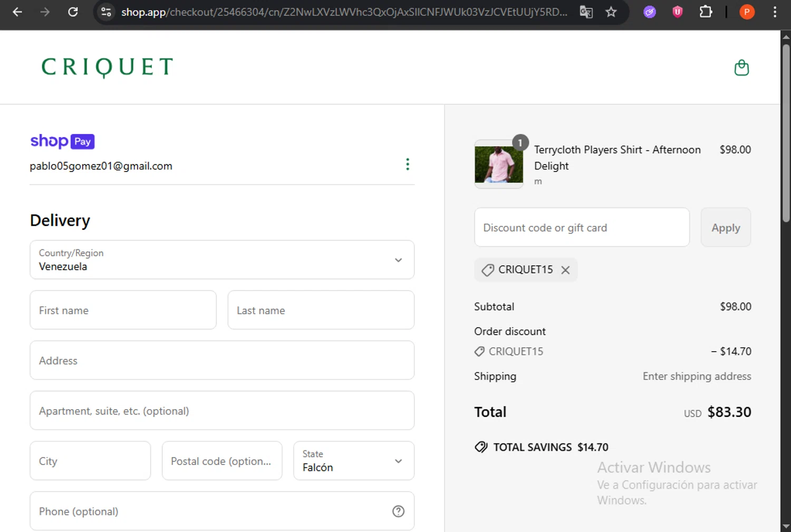
Task: Click the Subtotal value $98.00
Action: (x=736, y=306)
